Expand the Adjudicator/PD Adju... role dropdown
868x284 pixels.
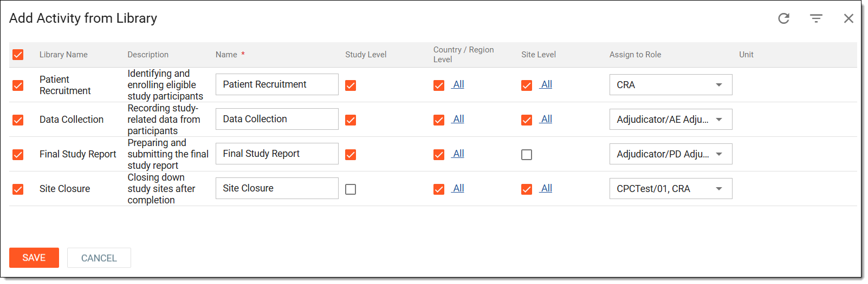pos(671,154)
